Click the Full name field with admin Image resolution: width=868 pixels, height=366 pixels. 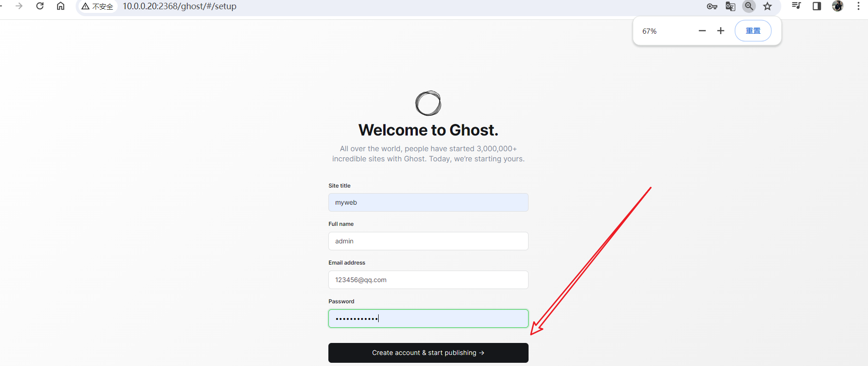[x=428, y=241]
